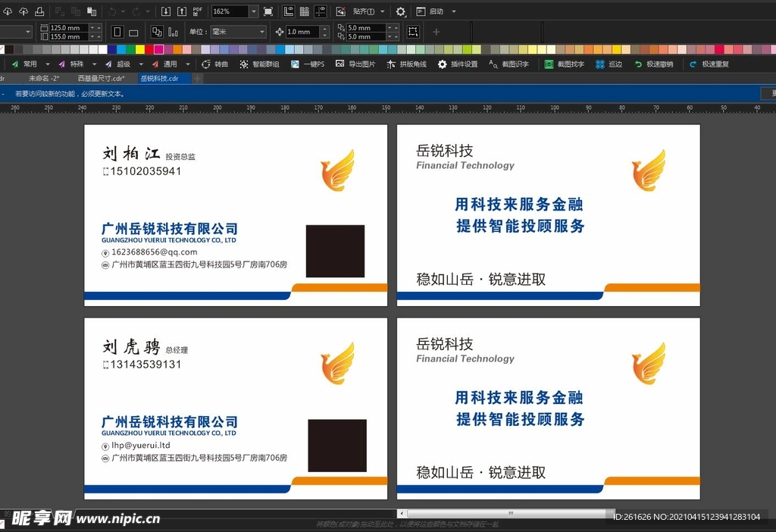
Task: Toggle portrait page orientation
Action: point(117,31)
